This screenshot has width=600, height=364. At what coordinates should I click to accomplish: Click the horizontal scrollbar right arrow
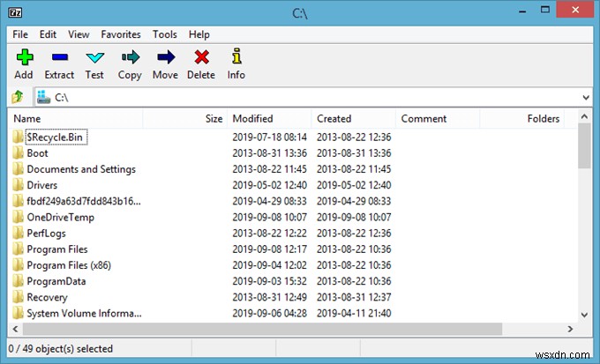click(570, 329)
